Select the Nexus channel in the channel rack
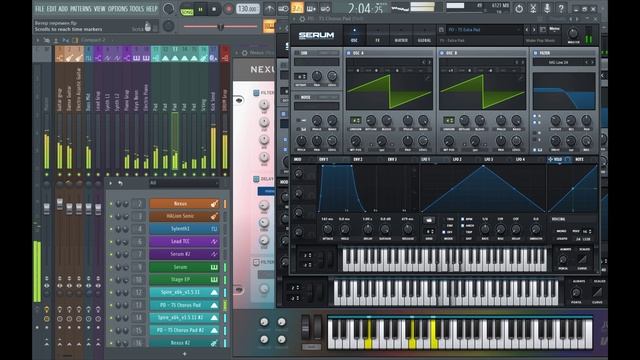 [x=180, y=203]
